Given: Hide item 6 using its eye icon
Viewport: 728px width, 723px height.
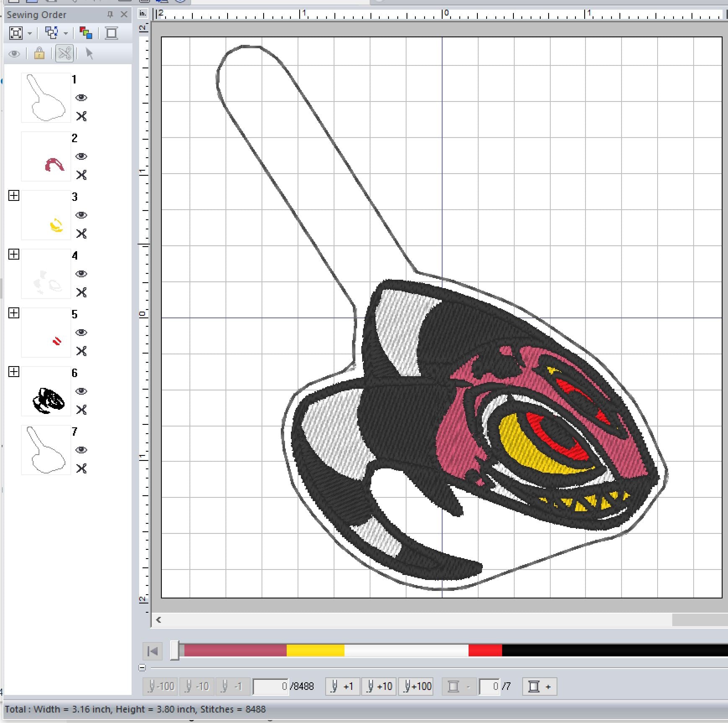Looking at the screenshot, I should click(x=81, y=391).
